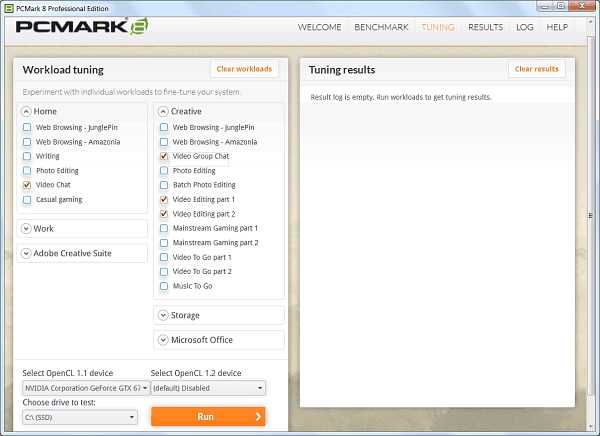Viewport: 600px width, 436px height.
Task: Uncheck Video Editing part 2
Action: (x=164, y=214)
